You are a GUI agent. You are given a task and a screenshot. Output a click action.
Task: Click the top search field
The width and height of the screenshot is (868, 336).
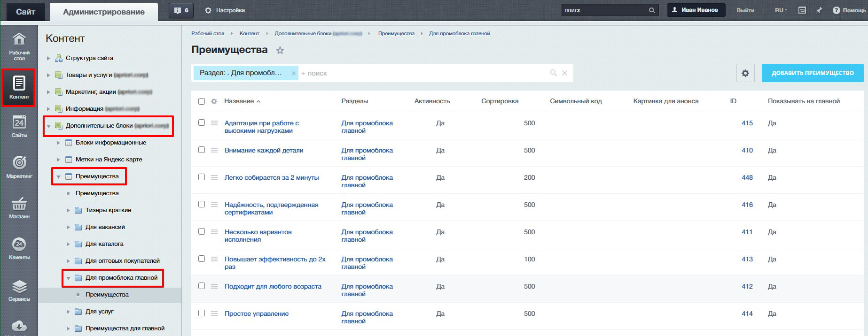[x=604, y=10]
